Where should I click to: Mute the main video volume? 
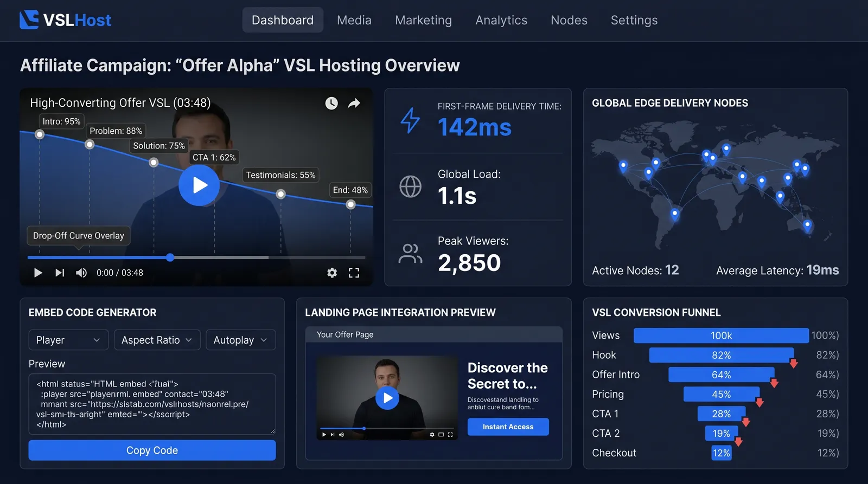tap(81, 273)
